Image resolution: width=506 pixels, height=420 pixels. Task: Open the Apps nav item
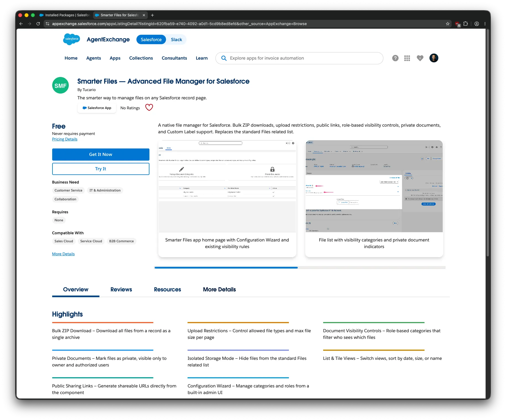coord(115,58)
